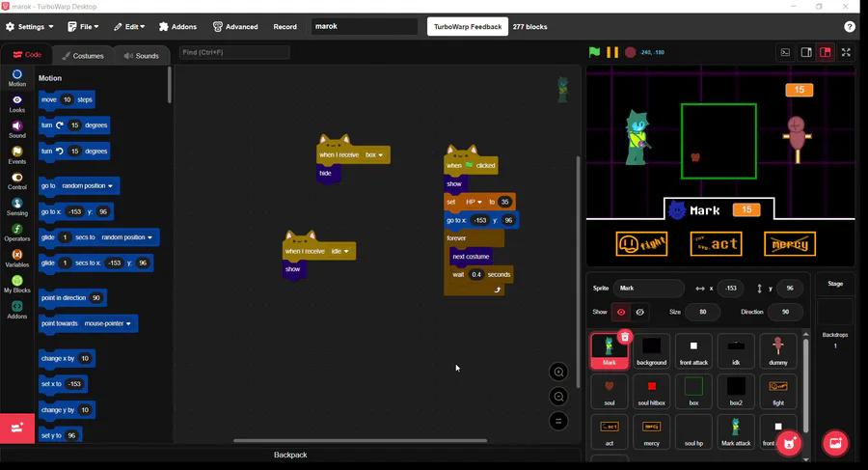The width and height of the screenshot is (868, 470).
Task: Stop the project with the red stop button
Action: pos(630,52)
